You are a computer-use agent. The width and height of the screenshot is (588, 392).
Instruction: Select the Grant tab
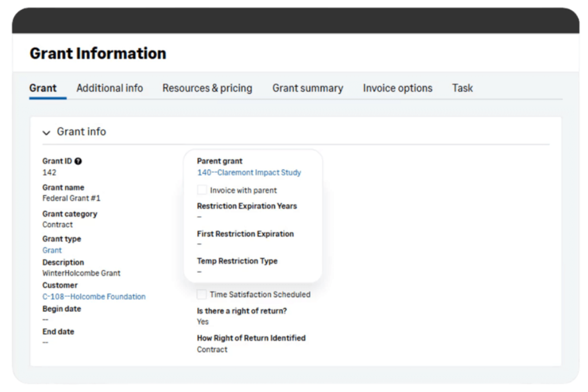point(43,88)
